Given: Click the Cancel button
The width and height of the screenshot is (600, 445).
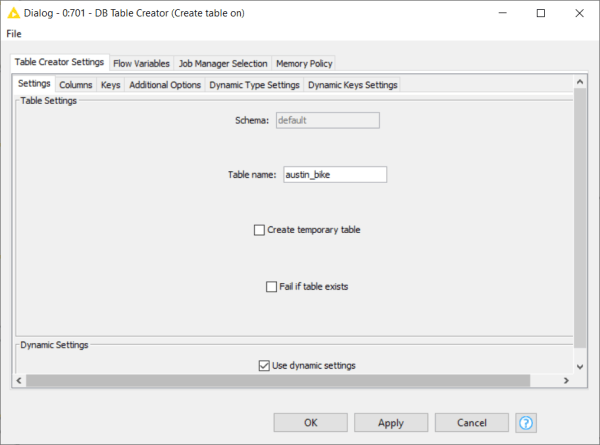Looking at the screenshot, I should tap(472, 423).
